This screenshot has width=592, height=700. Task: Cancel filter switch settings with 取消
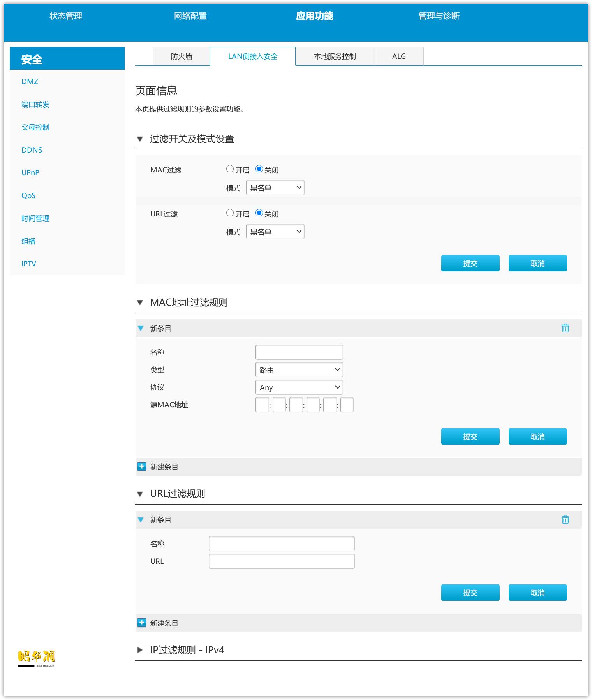[x=538, y=263]
